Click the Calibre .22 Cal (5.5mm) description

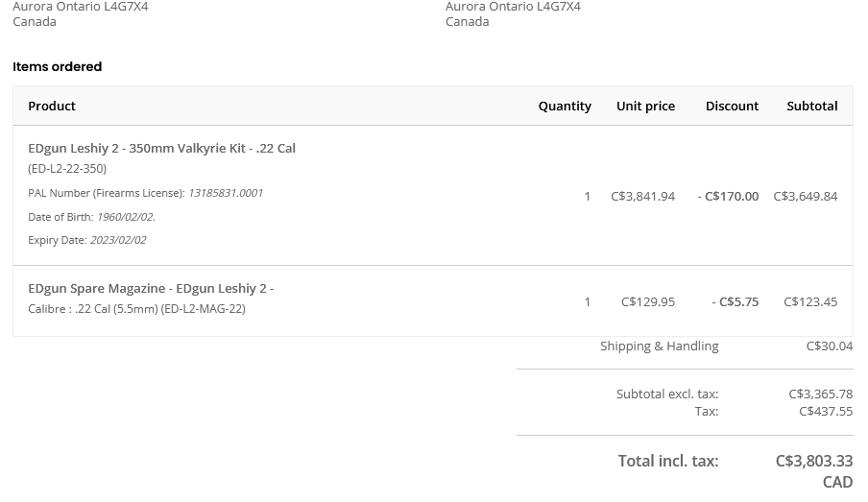tap(93, 309)
